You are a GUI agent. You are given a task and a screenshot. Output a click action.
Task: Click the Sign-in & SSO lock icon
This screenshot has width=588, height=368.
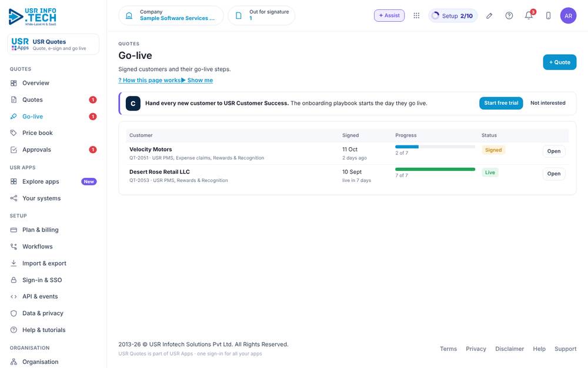(14, 280)
